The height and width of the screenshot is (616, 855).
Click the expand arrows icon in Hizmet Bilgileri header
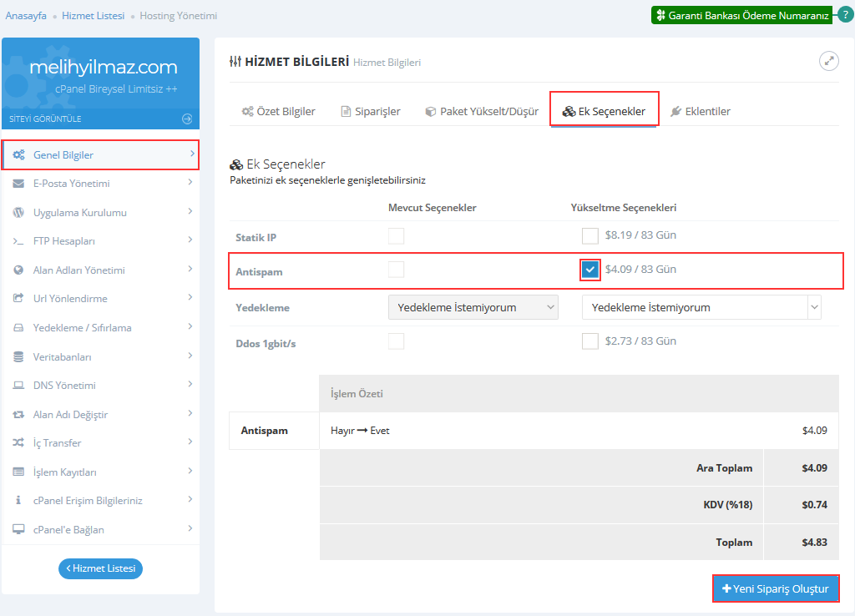tap(828, 61)
